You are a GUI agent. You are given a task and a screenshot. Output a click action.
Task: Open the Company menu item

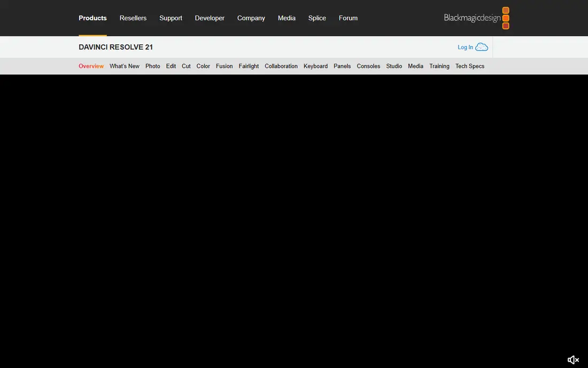coord(251,18)
